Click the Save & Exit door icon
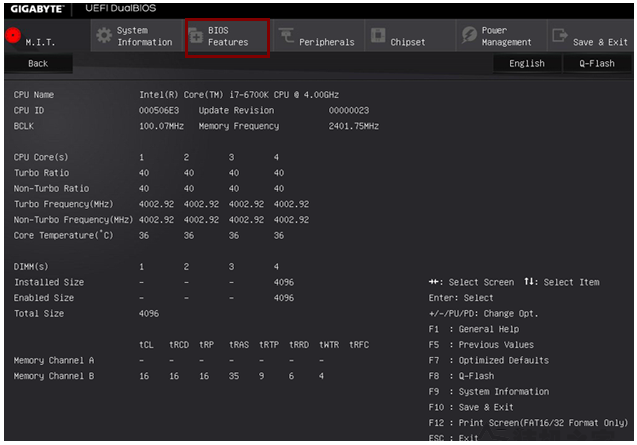637x445 pixels. (x=560, y=35)
